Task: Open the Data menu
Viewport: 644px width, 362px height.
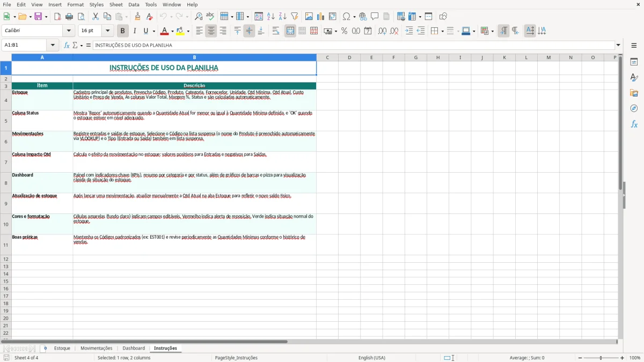Action: click(x=134, y=4)
